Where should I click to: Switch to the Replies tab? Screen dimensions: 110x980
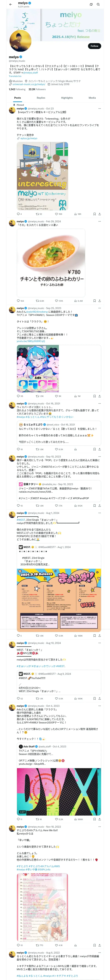click(x=41, y=98)
